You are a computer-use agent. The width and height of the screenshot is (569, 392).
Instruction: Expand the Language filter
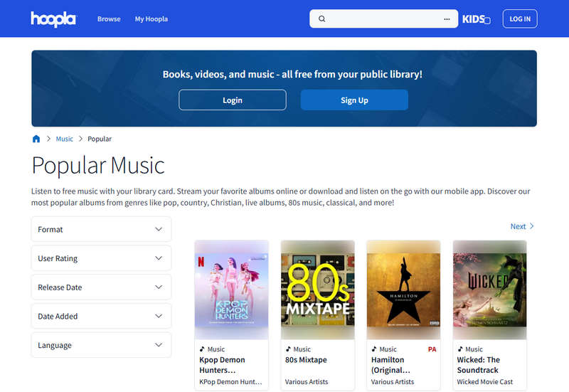tap(101, 345)
